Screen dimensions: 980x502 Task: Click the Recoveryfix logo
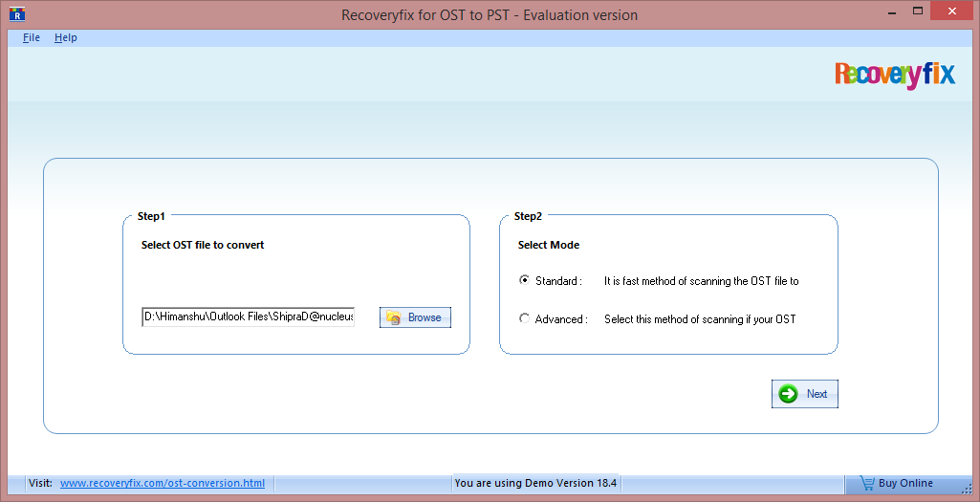(x=895, y=75)
